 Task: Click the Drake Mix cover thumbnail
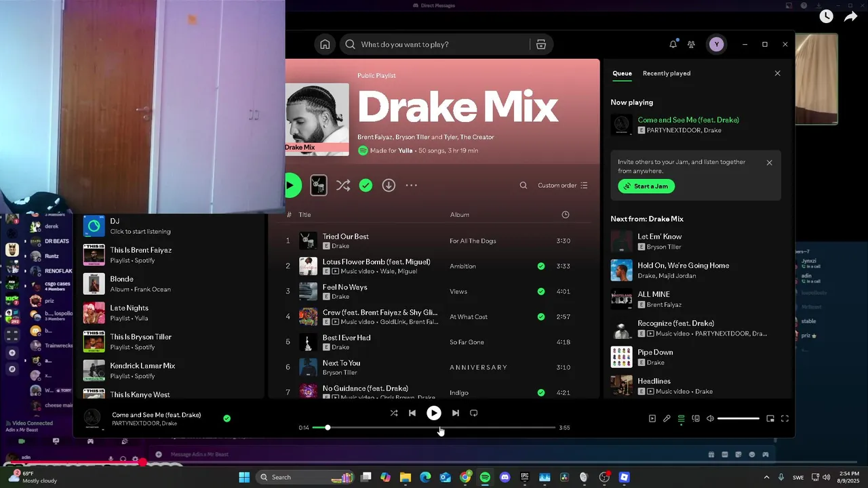[x=317, y=119]
